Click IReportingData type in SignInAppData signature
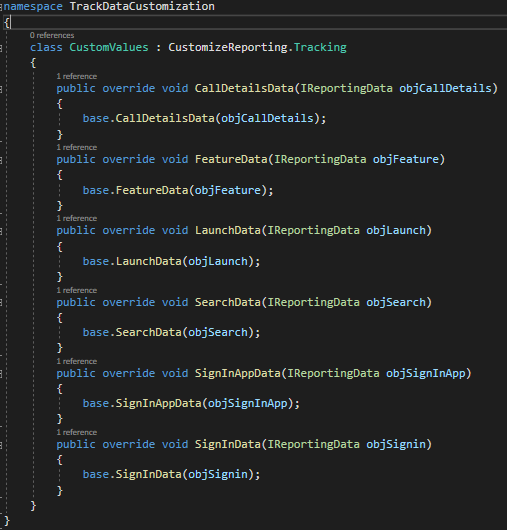The image size is (507, 530). point(333,373)
